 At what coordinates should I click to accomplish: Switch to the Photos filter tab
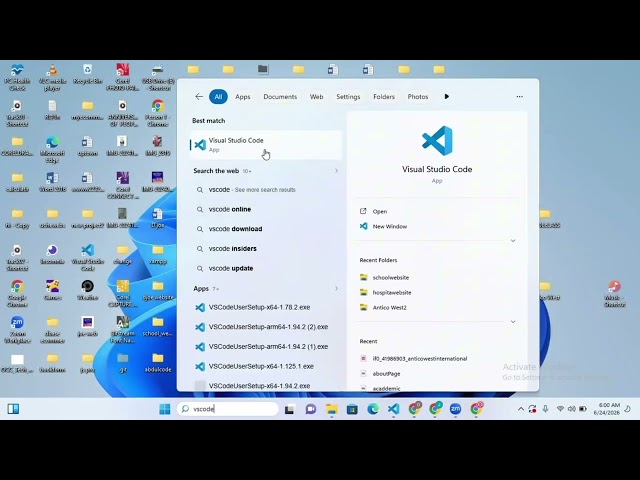pyautogui.click(x=418, y=97)
